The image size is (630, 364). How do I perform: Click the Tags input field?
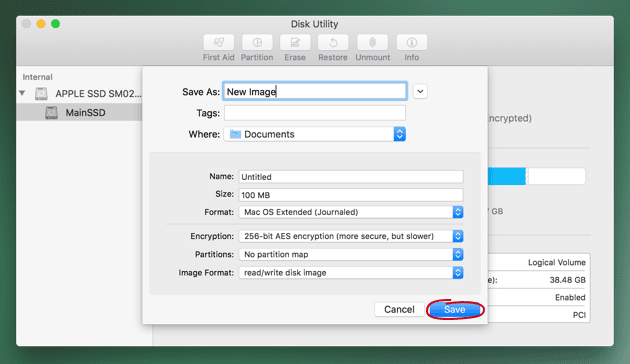click(x=315, y=113)
